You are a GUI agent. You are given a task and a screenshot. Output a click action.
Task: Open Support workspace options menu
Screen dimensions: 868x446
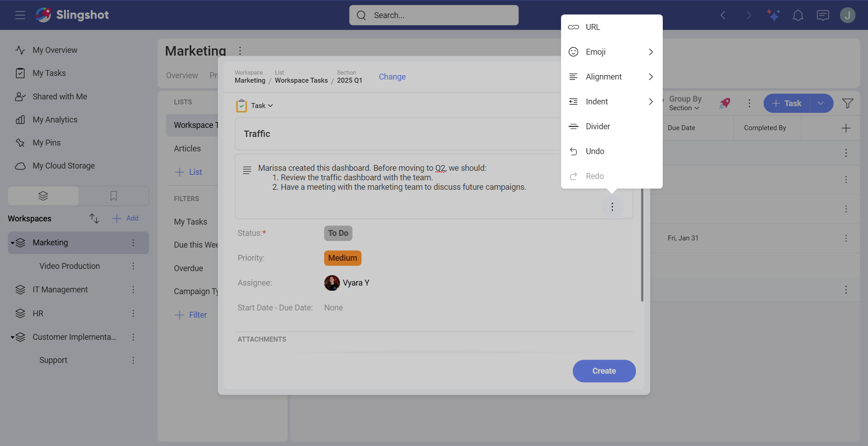tap(133, 360)
